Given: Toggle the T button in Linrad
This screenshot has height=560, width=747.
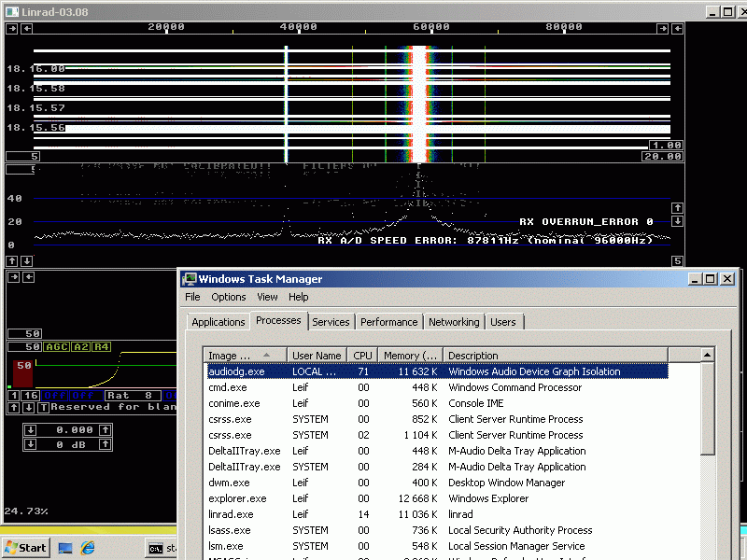Looking at the screenshot, I should coord(43,408).
